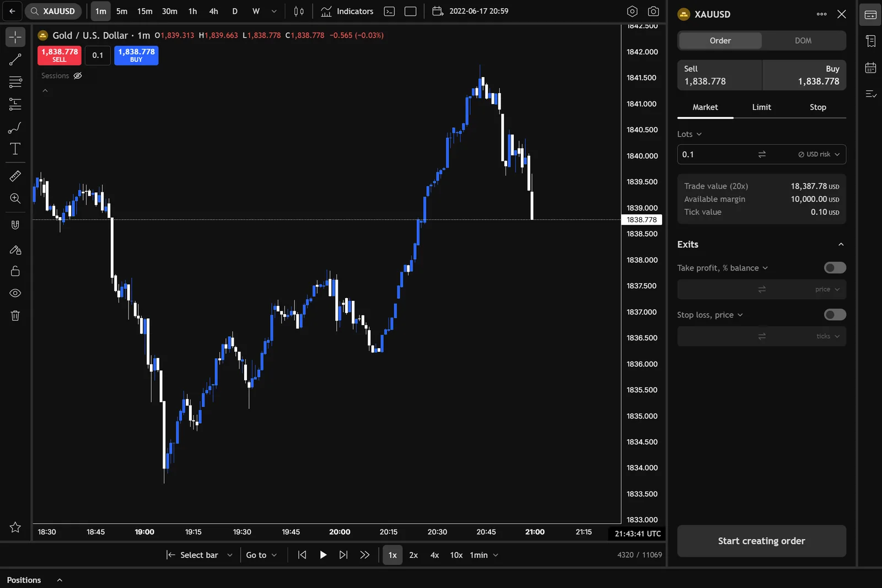Select the ruler measure tool

coord(15,176)
